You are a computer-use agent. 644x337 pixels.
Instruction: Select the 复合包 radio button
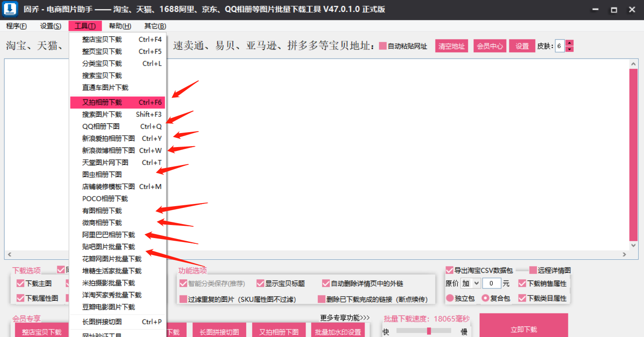[485, 298]
